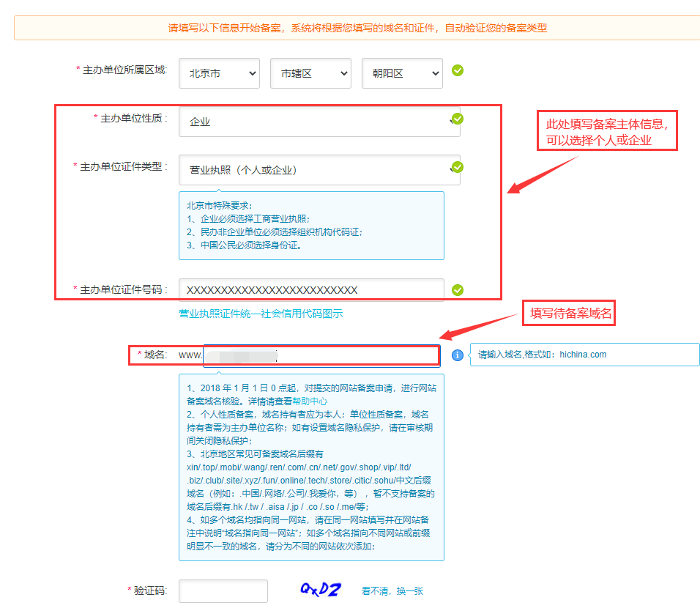The image size is (700, 611).
Task: Open the 帮助中心 link
Action: tap(310, 401)
